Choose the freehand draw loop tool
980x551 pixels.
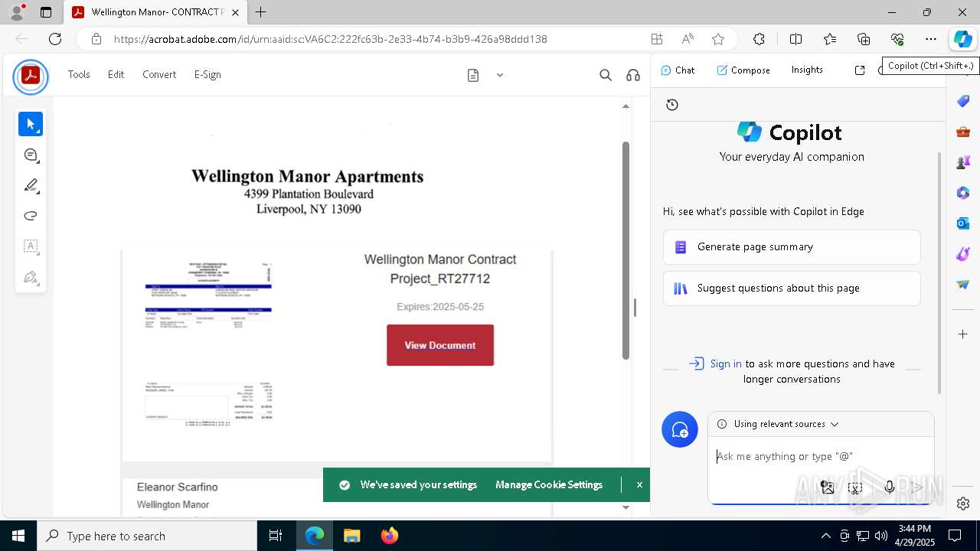pos(31,216)
